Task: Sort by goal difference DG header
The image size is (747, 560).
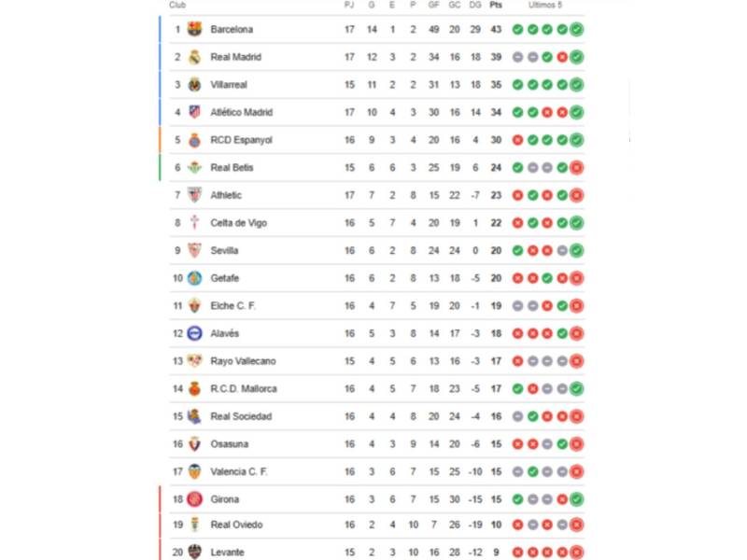Action: tap(476, 5)
